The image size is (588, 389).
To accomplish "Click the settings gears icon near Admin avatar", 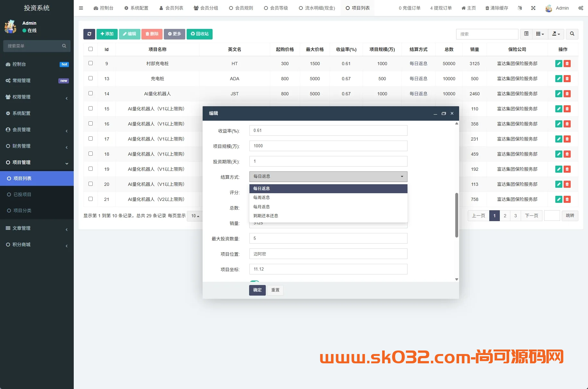I will [x=581, y=8].
